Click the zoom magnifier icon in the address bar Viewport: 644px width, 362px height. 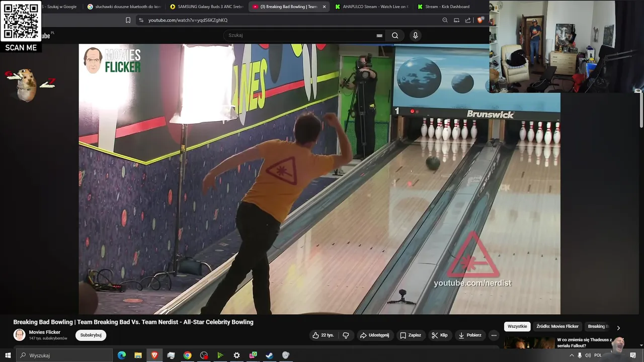(x=445, y=20)
